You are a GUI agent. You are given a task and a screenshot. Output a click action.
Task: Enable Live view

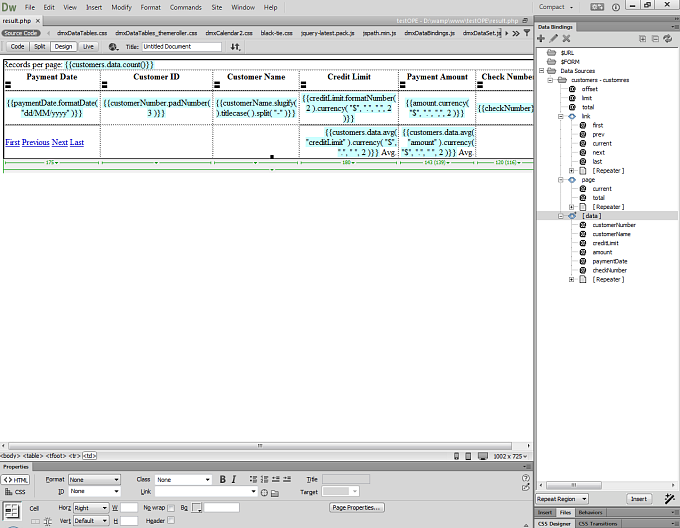coord(88,47)
